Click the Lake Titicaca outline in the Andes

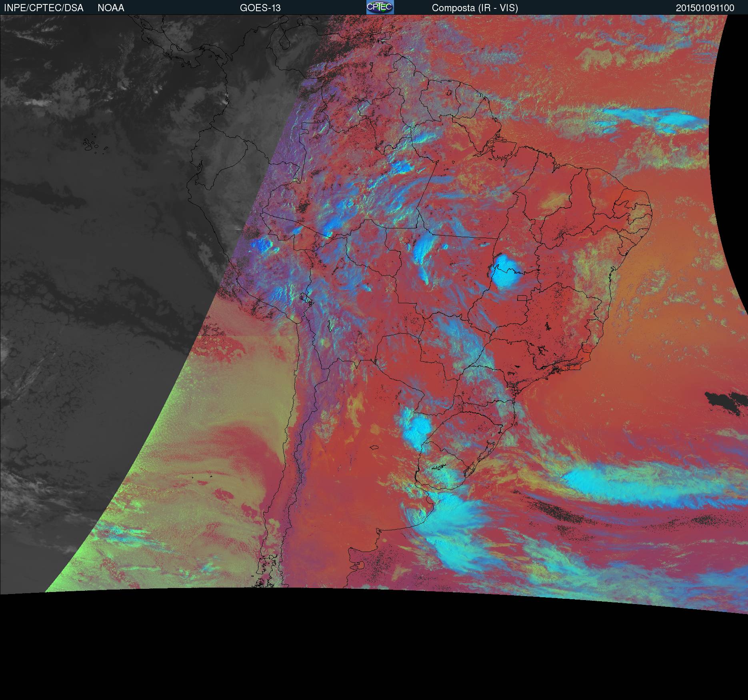pyautogui.click(x=304, y=298)
